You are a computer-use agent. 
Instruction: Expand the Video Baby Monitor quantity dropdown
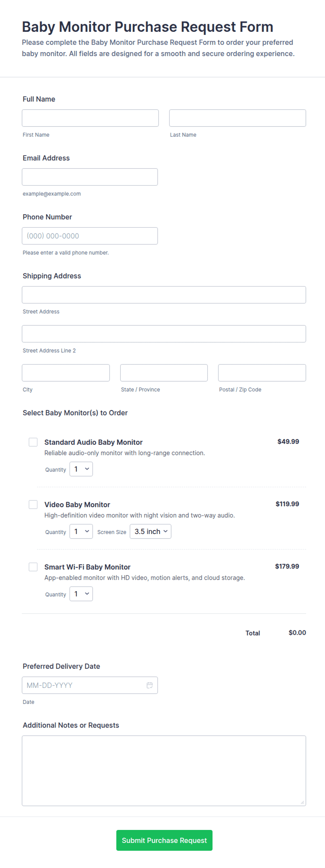[x=81, y=531]
